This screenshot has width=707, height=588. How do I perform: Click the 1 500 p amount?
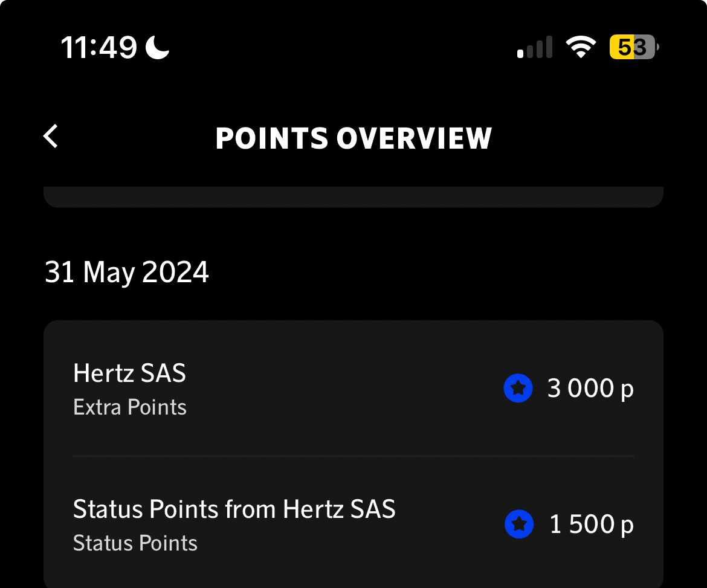coord(592,524)
